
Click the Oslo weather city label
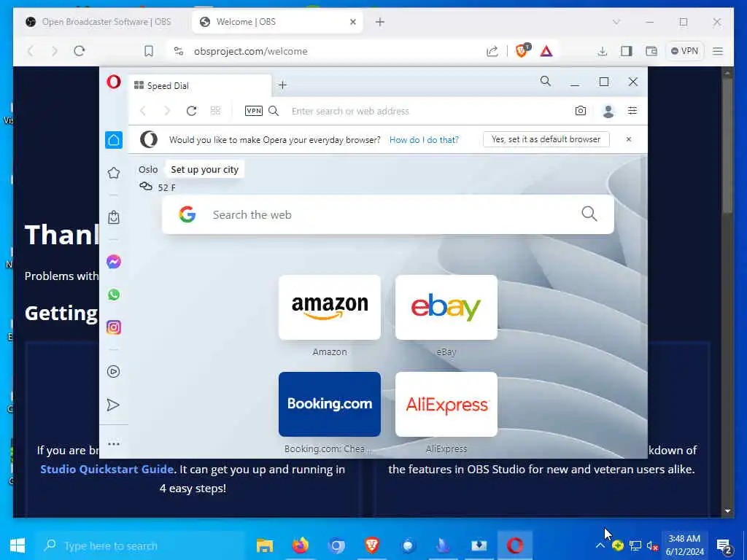point(148,169)
